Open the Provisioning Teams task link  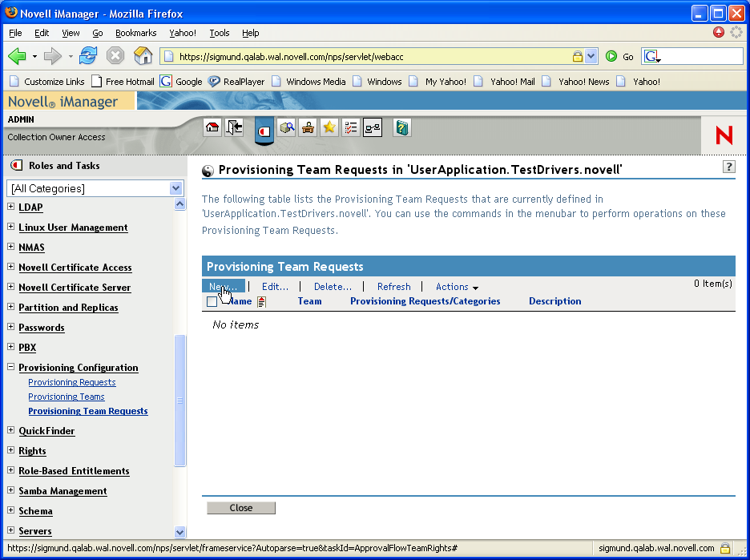click(66, 397)
